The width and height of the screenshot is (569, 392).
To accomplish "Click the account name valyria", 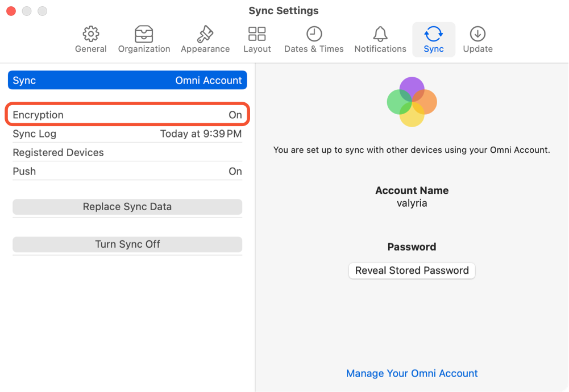I will (x=412, y=203).
